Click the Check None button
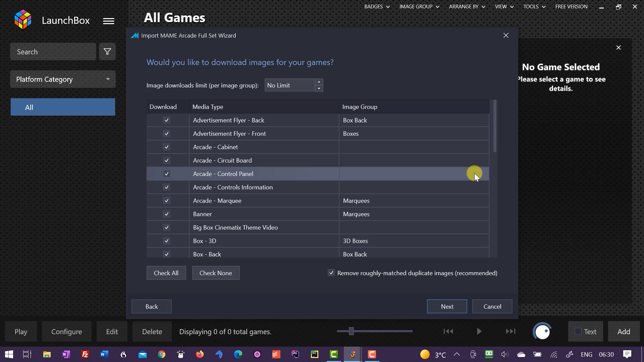Image resolution: width=644 pixels, height=362 pixels. 216,273
